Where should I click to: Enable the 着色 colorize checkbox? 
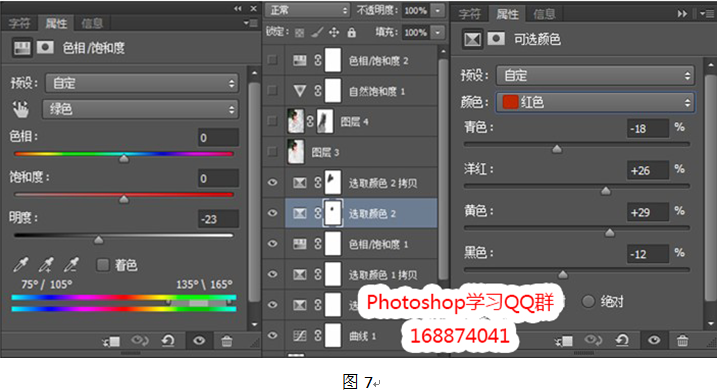pos(103,264)
